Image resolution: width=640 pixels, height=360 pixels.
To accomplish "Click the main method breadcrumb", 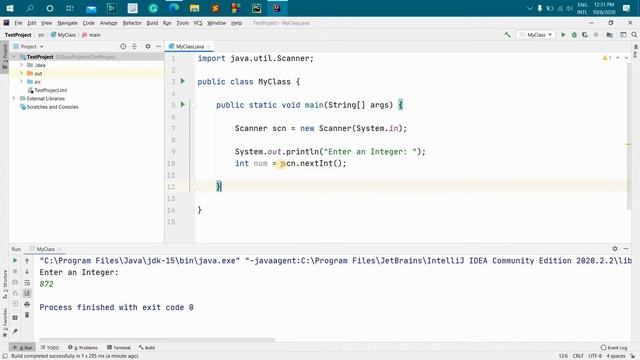I will [x=91, y=35].
